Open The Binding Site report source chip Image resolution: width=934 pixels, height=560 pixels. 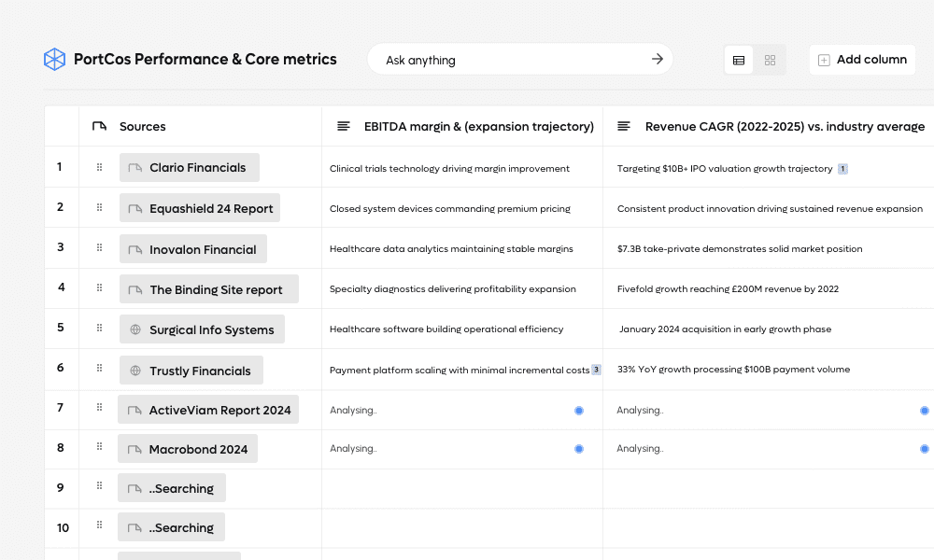(209, 288)
